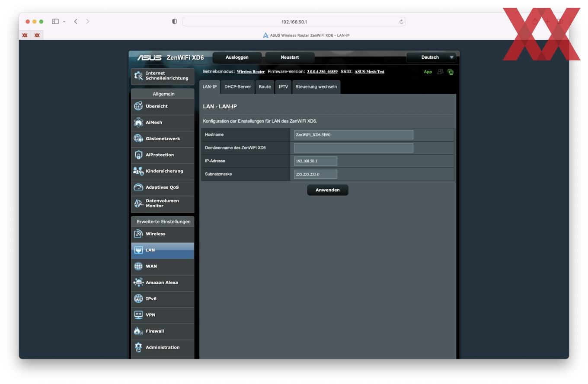Click the AiMesh router icon

tap(138, 122)
